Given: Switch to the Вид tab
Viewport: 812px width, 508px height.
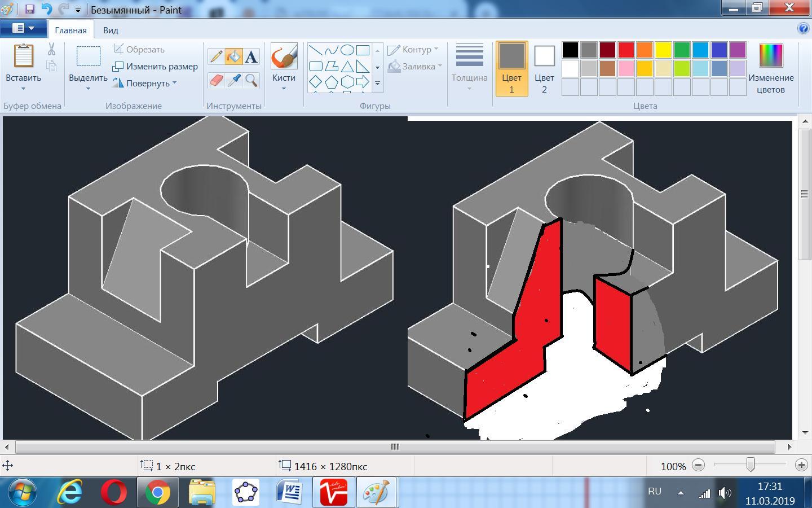Looking at the screenshot, I should point(111,30).
